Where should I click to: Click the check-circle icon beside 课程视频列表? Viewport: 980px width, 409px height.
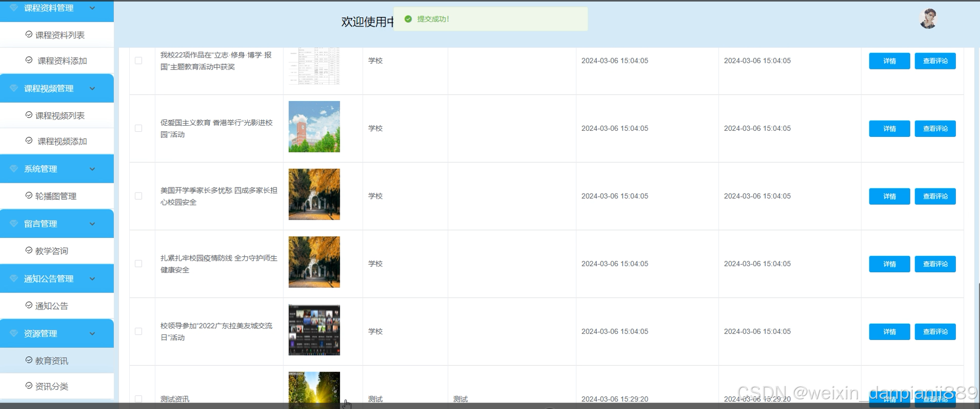29,115
